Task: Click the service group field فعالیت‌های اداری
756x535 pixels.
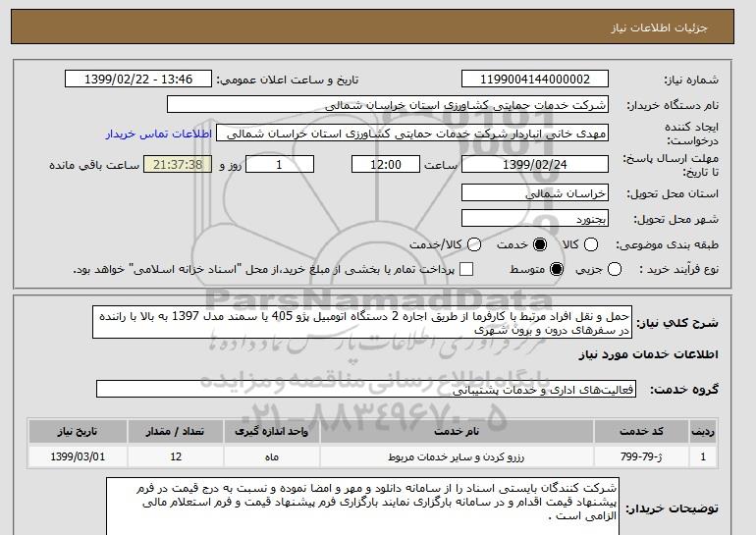Action: click(366, 390)
